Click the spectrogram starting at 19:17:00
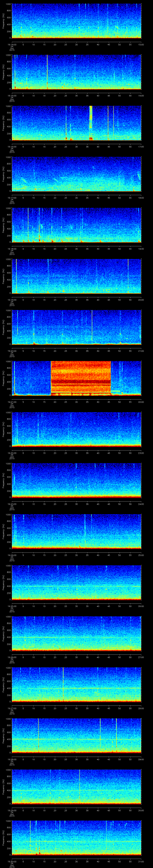The width and height of the screenshot is (153, 868). click(x=77, y=174)
